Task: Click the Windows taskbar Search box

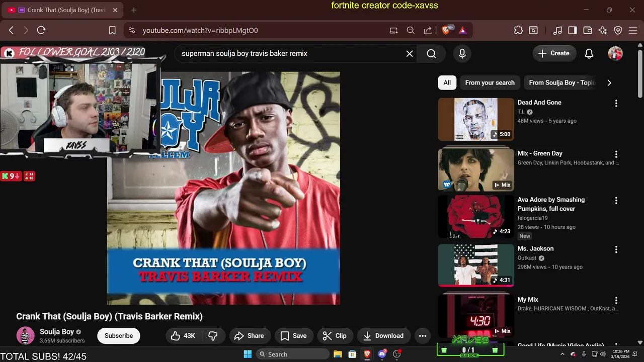Action: coord(292,354)
